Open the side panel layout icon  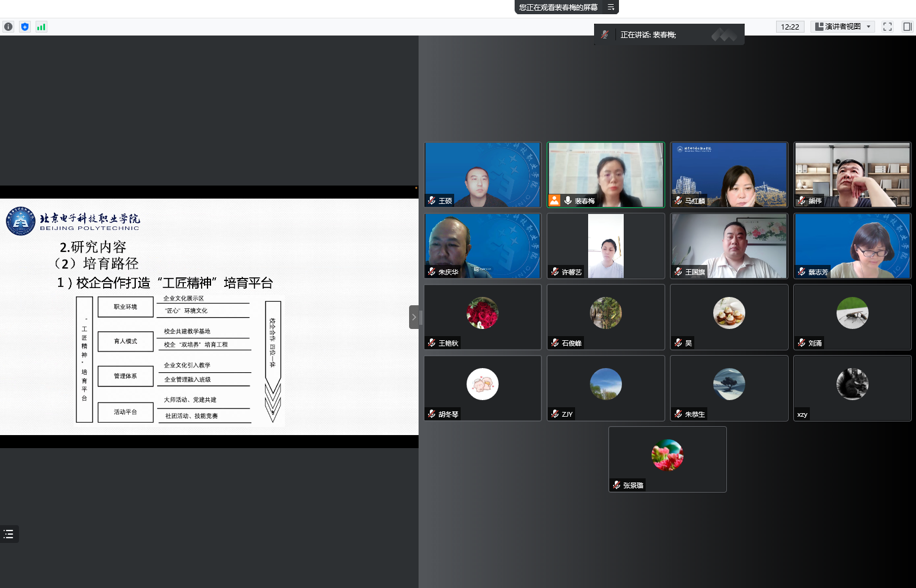(x=908, y=27)
